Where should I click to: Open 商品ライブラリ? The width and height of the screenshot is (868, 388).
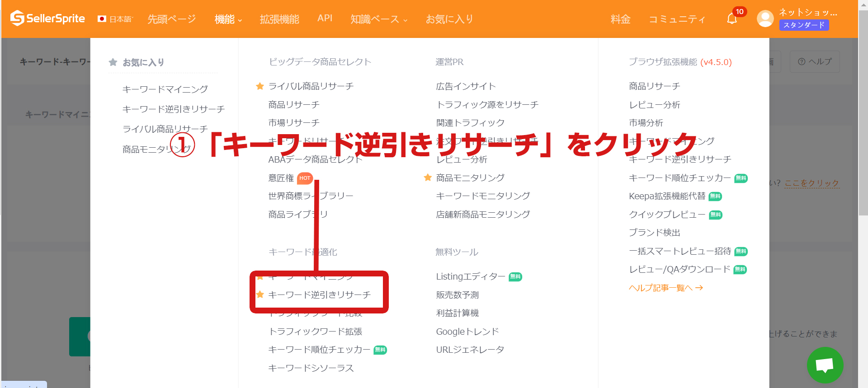(298, 214)
